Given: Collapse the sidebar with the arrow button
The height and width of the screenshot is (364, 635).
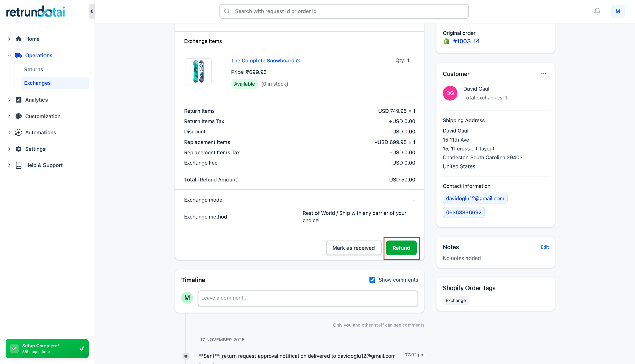Looking at the screenshot, I should click(x=91, y=11).
